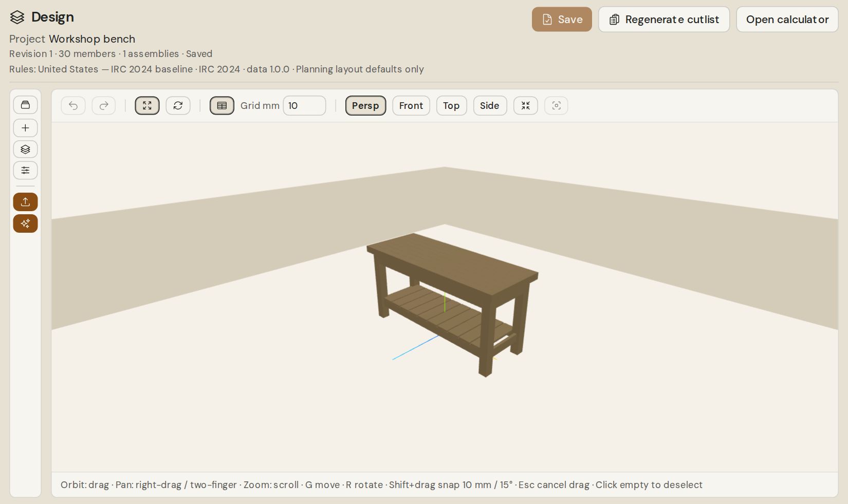Click the Design layers header icon
The height and width of the screenshot is (504, 848).
point(17,17)
